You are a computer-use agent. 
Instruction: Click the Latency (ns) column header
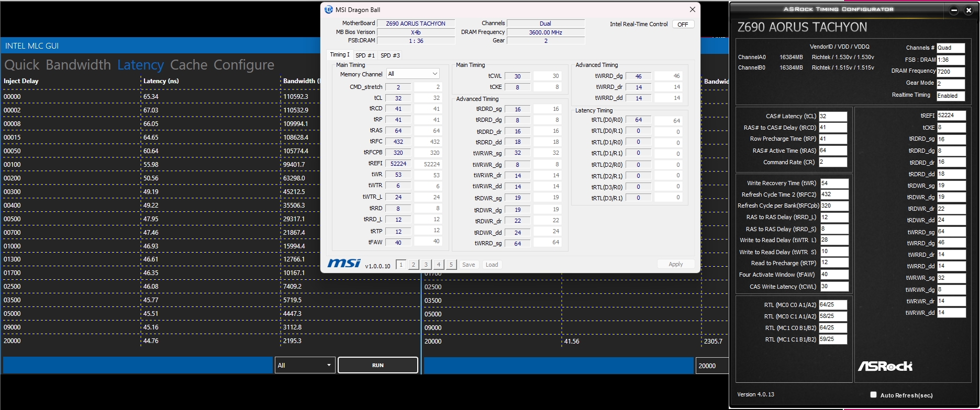161,81
